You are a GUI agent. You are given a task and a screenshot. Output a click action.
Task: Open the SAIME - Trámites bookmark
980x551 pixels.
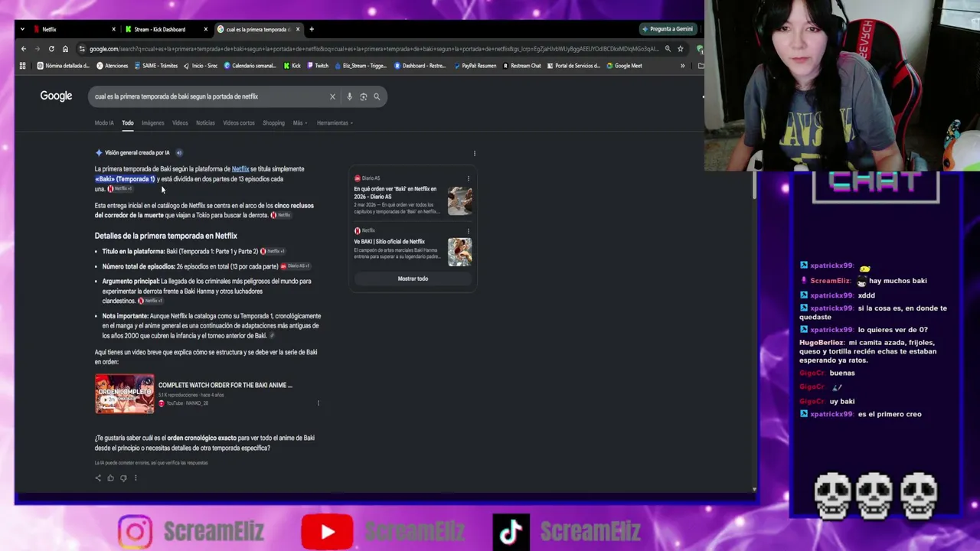pyautogui.click(x=155, y=66)
